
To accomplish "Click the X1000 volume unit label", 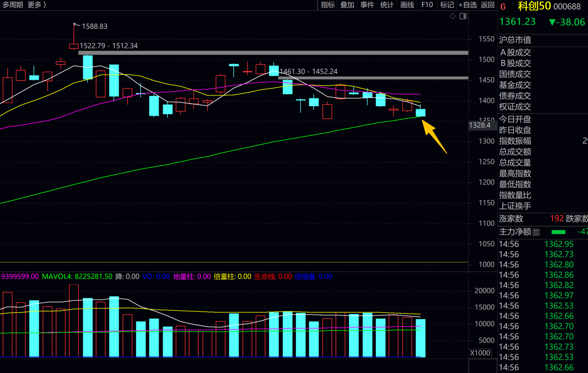I will point(480,353).
